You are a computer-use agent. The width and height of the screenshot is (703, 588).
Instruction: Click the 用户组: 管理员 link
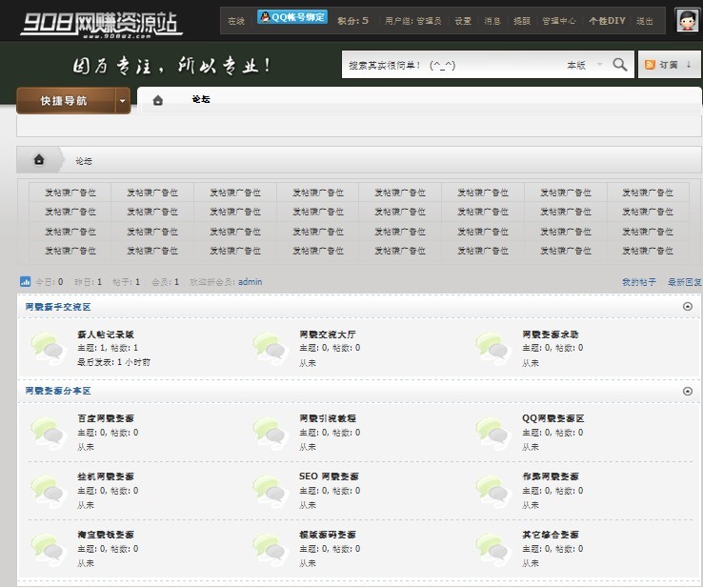(x=412, y=21)
